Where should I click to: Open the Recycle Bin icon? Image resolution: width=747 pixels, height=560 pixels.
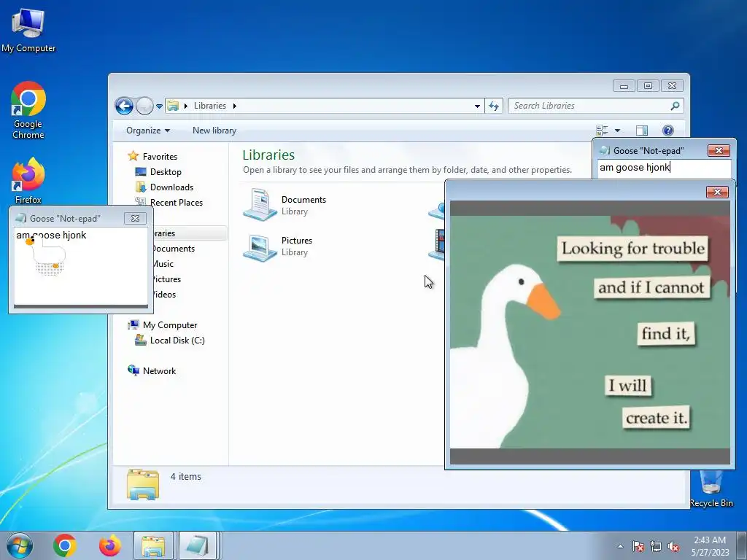click(711, 489)
